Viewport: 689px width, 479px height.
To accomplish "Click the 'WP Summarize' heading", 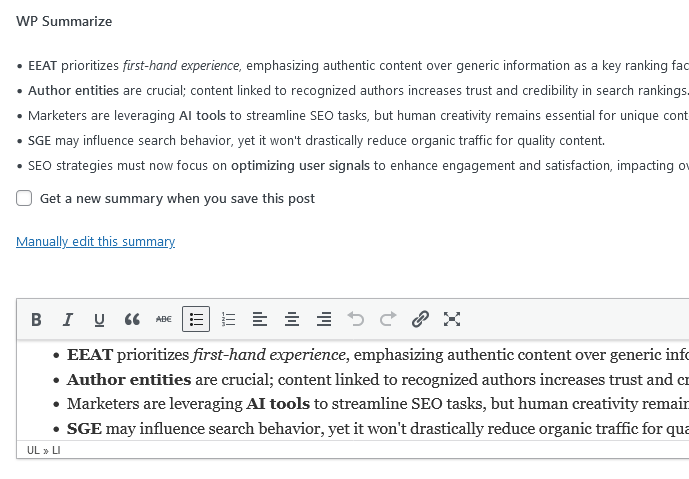I will 64,22.
